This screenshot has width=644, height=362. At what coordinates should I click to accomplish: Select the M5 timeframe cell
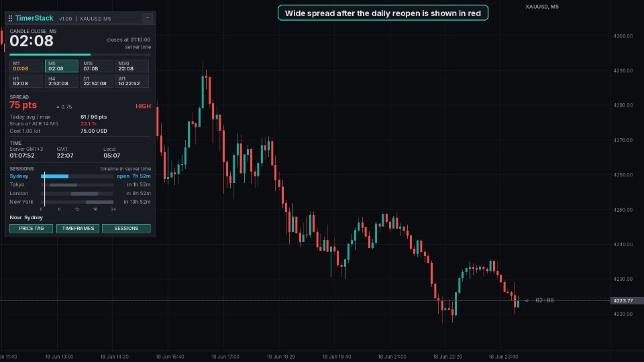click(x=62, y=66)
